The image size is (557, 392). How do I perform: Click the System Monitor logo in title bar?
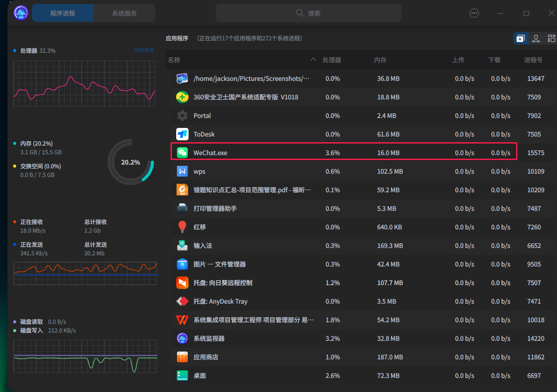point(21,12)
